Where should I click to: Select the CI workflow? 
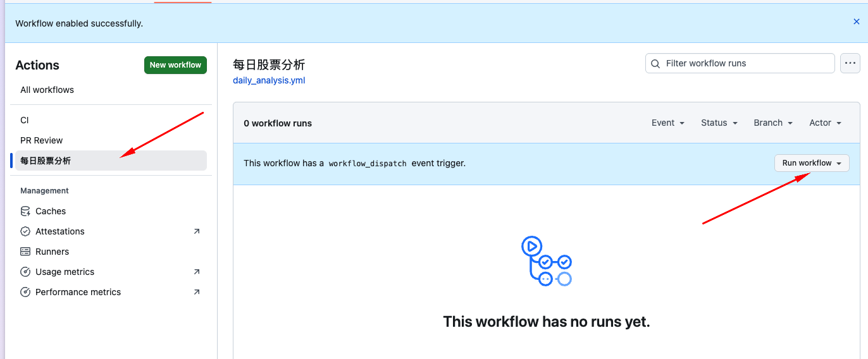point(25,120)
